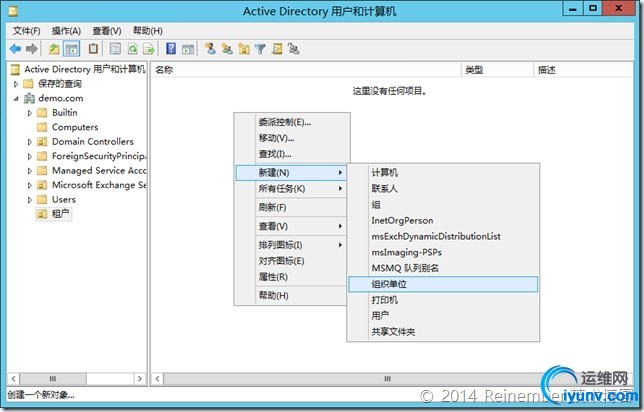Image resolution: width=644 pixels, height=412 pixels.
Task: Create new 组织单位 from submenu
Action: (x=443, y=284)
